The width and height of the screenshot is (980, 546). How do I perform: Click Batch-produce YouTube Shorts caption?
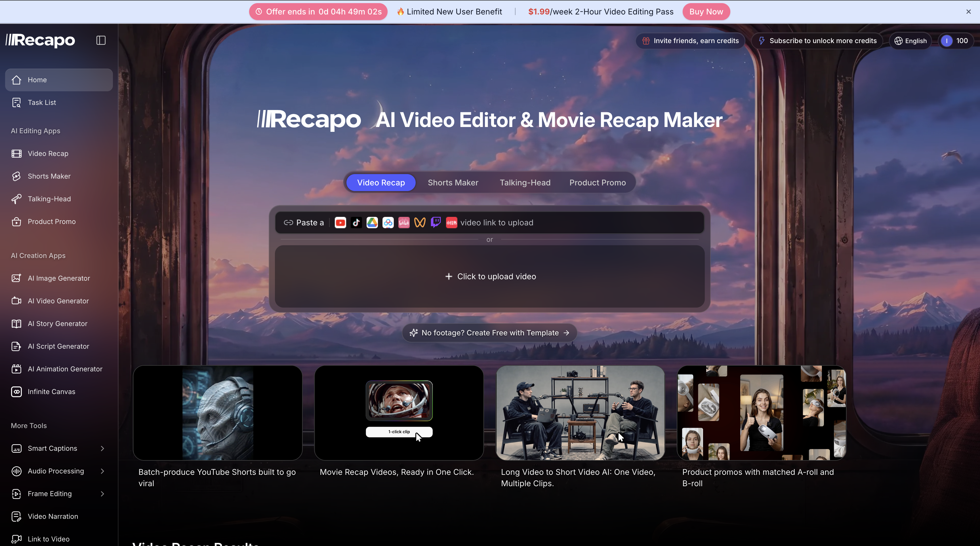(x=217, y=478)
